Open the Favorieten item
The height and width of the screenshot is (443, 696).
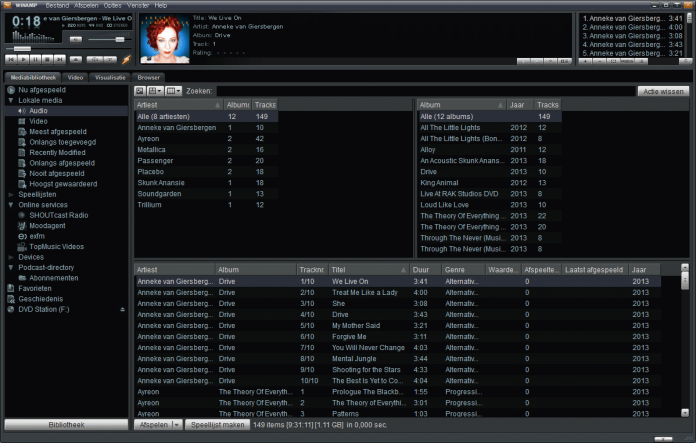[x=35, y=289]
